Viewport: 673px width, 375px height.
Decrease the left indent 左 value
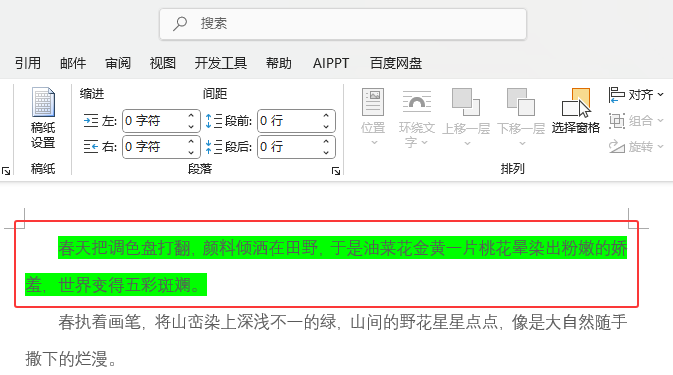click(191, 127)
